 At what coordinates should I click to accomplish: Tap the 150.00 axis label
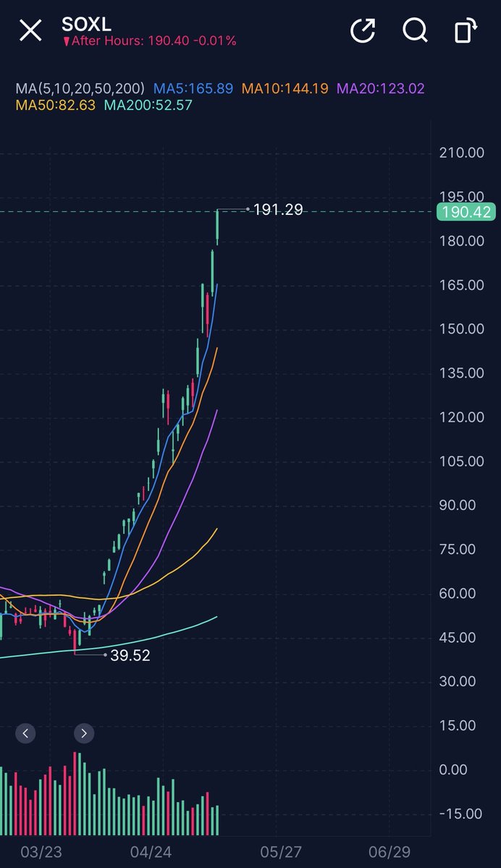click(x=461, y=329)
